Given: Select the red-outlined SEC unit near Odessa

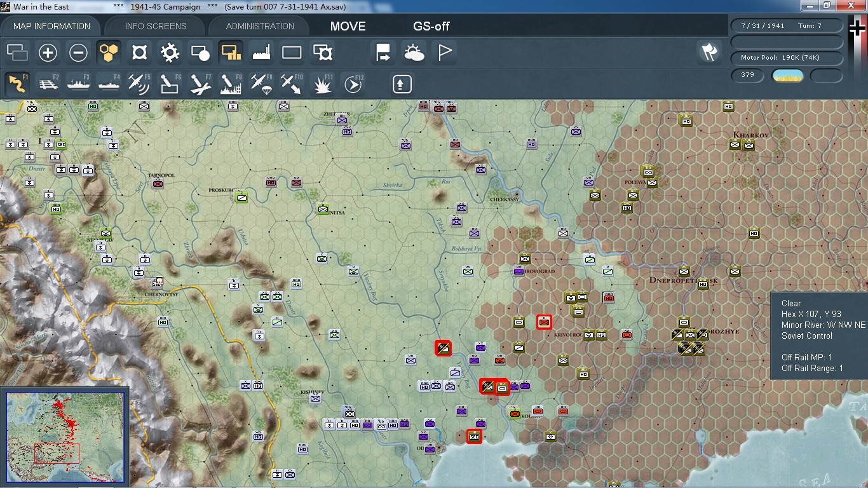Looking at the screenshot, I should 473,436.
